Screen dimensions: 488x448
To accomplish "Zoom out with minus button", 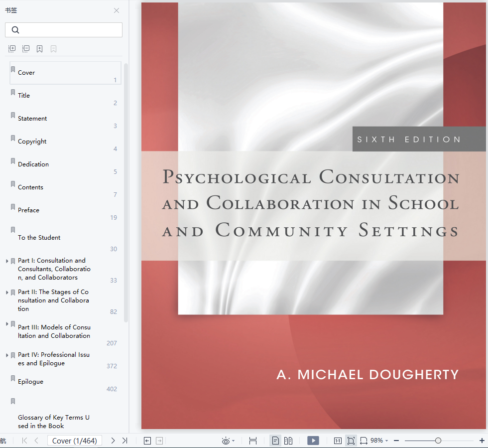I will coord(396,441).
